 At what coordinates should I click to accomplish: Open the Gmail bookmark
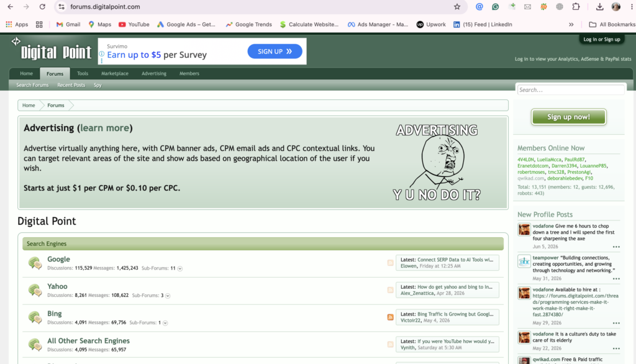pos(68,24)
